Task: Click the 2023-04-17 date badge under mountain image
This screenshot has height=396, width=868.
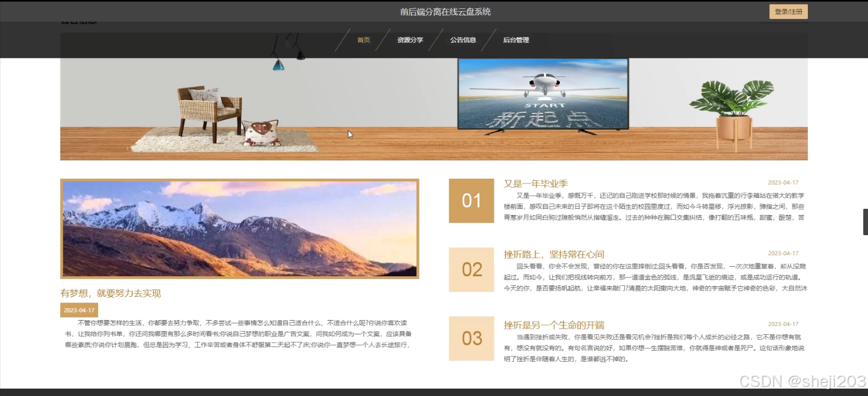Action: coord(79,310)
